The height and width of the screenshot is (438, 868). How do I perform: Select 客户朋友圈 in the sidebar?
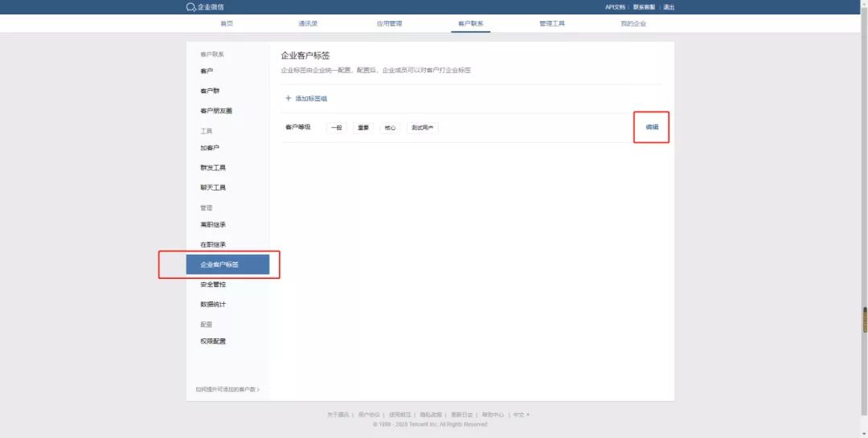[216, 111]
